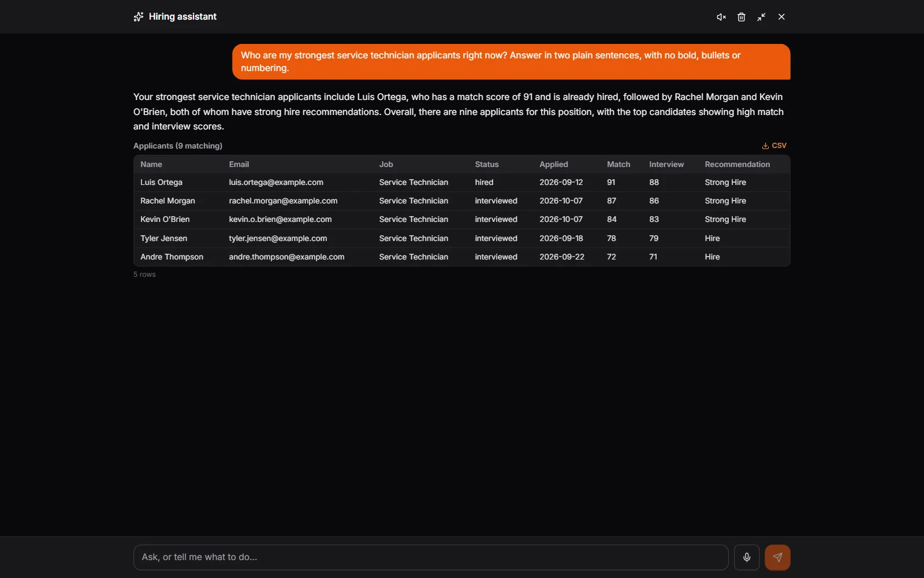The image size is (924, 578).
Task: Click luis.ortega@example.com email
Action: pyautogui.click(x=276, y=182)
